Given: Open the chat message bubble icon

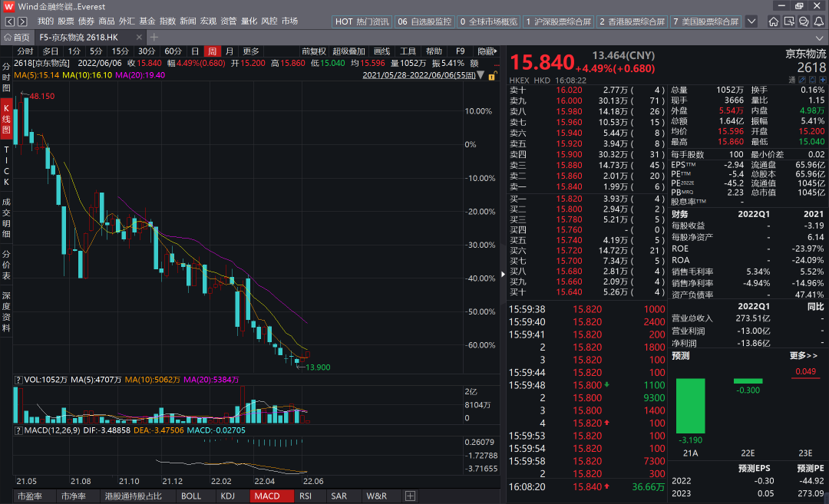Looking at the screenshot, I should point(803,21).
